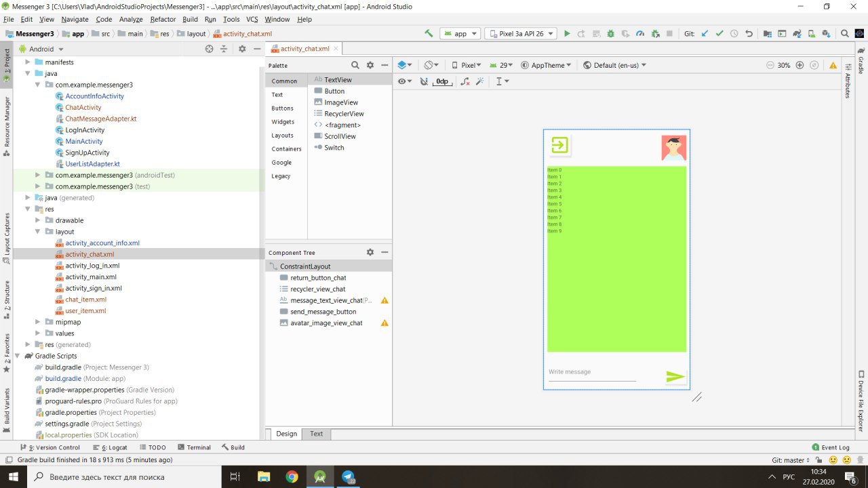Click warning icon beside avatar_image_view_chat
Screen dimensions: 868x488
coord(384,323)
